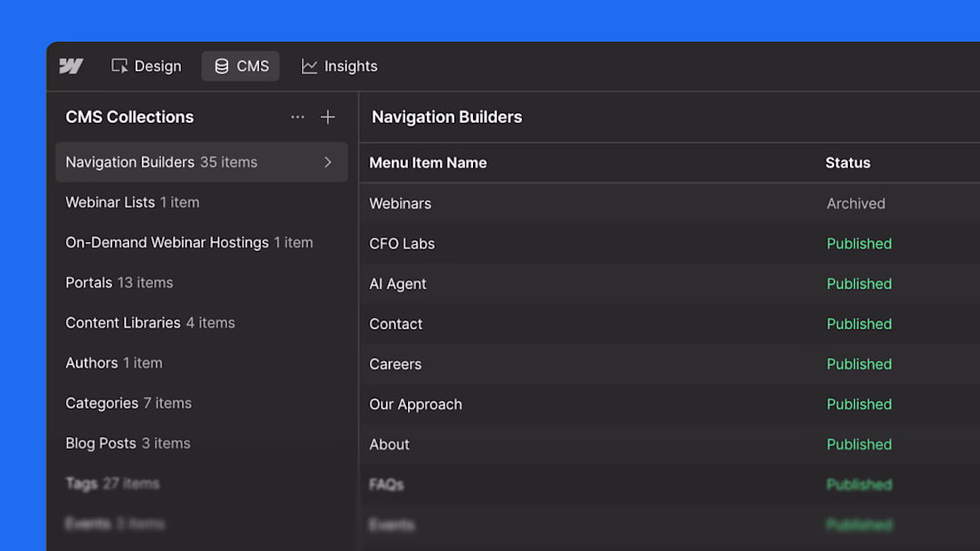The width and height of the screenshot is (980, 551).
Task: Click the Menu Item Name column header
Action: (x=428, y=163)
